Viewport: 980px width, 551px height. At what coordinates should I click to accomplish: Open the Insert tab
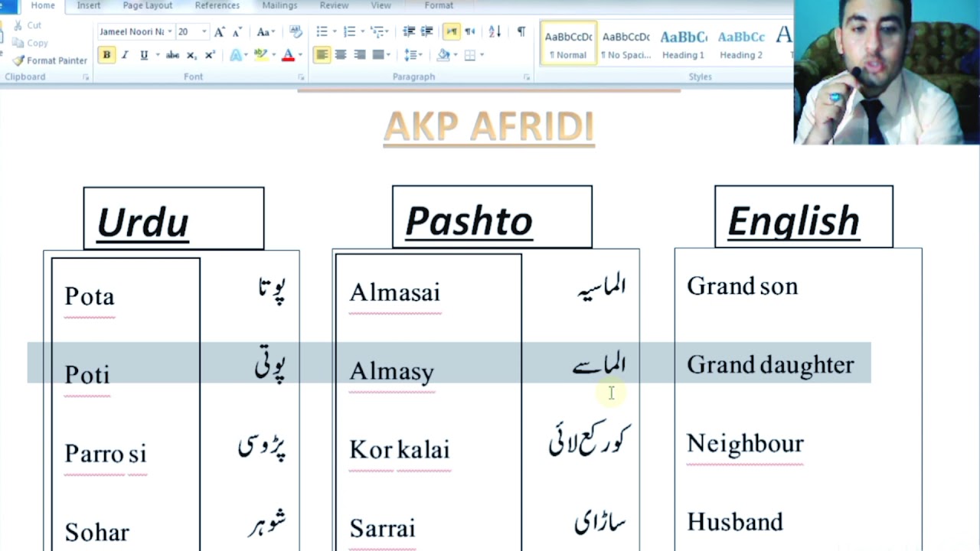click(x=89, y=5)
